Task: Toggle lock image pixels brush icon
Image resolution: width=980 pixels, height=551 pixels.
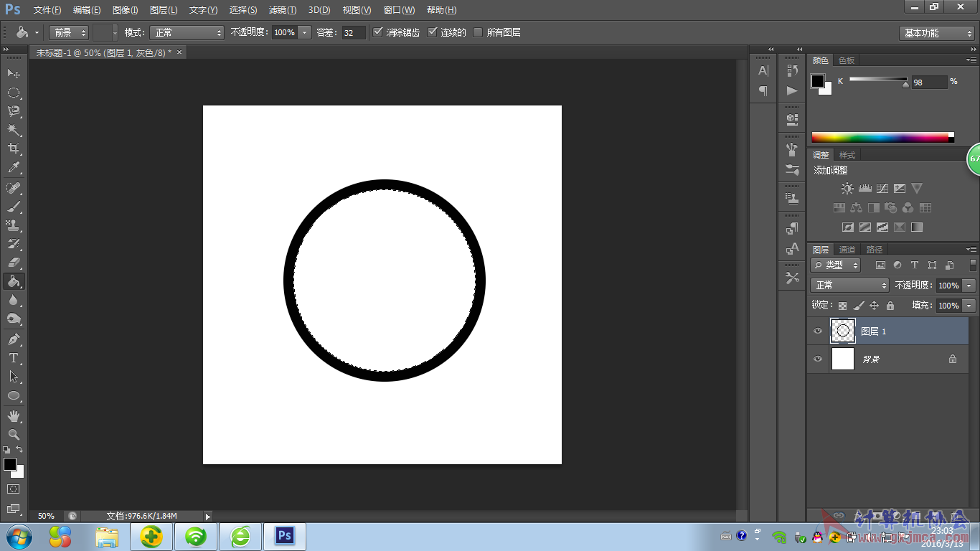Action: (x=859, y=306)
